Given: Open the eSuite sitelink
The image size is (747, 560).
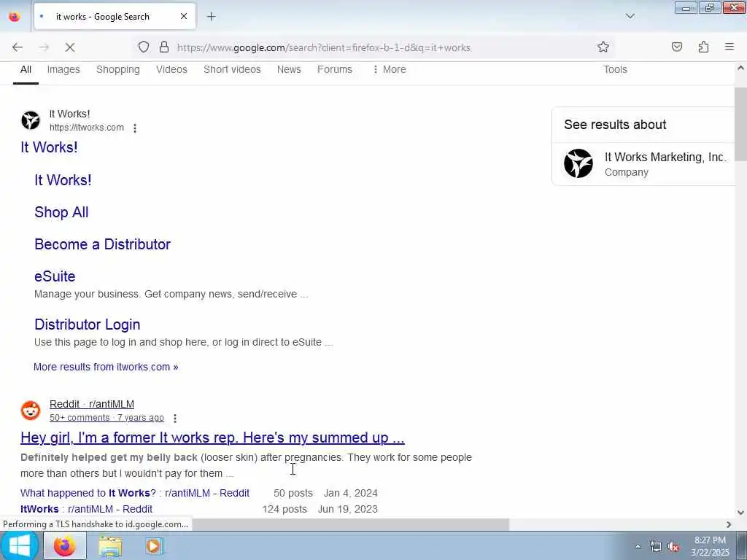Looking at the screenshot, I should (x=55, y=276).
